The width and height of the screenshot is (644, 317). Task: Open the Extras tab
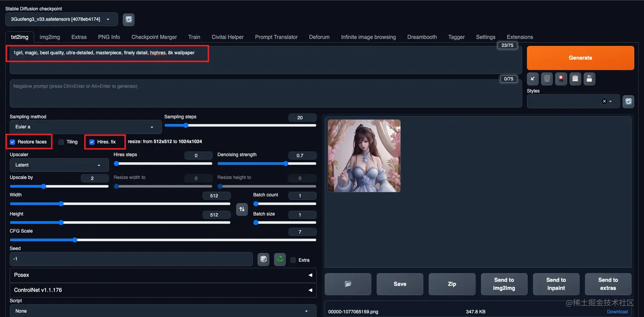tap(79, 37)
